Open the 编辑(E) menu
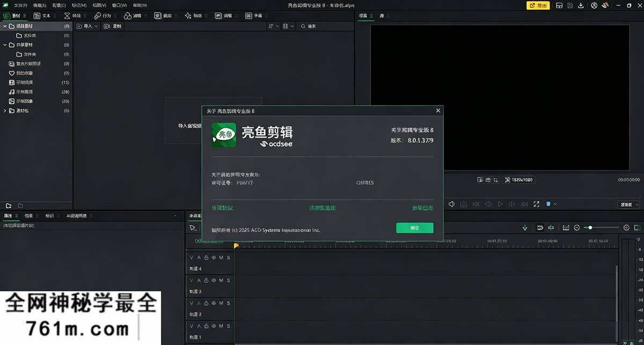 (40, 5)
